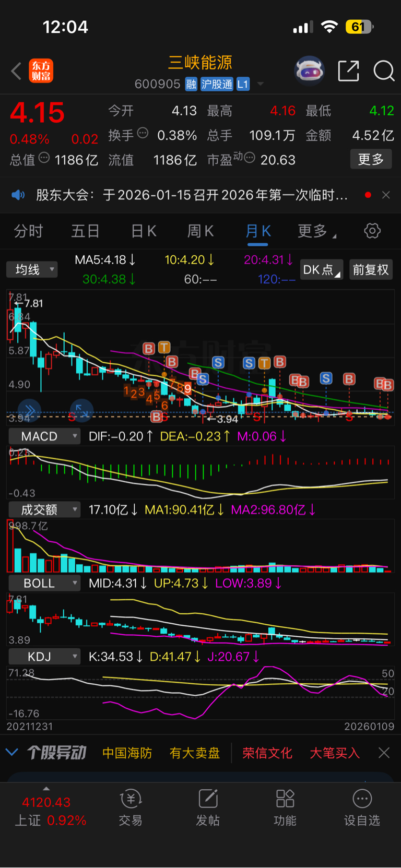Image resolution: width=401 pixels, height=868 pixels.
Task: Tap the info icon beside 总值
Action: pyautogui.click(x=44, y=158)
